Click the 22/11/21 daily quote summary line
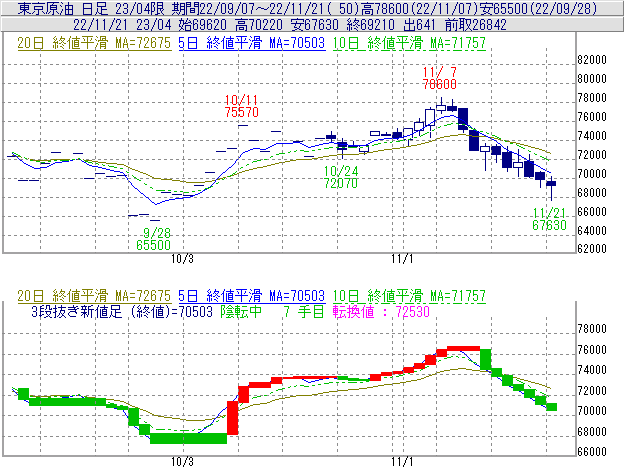The width and height of the screenshot is (624, 475). 290,25
